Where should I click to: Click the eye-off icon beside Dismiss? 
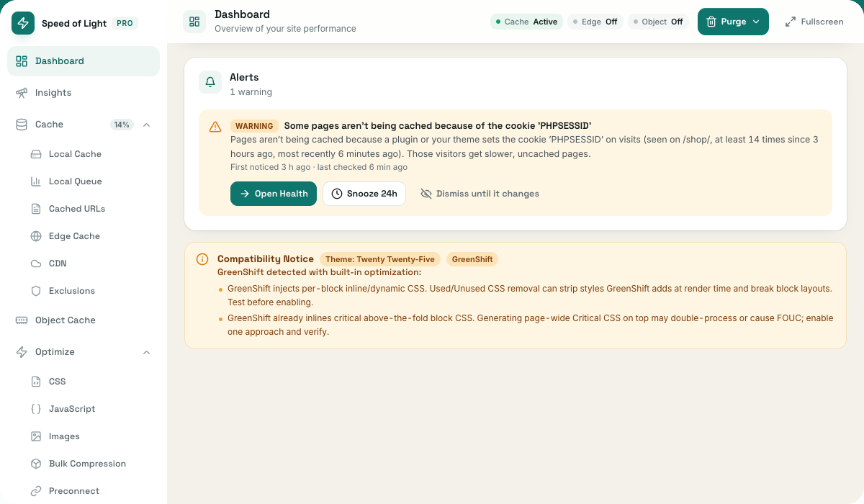[426, 194]
